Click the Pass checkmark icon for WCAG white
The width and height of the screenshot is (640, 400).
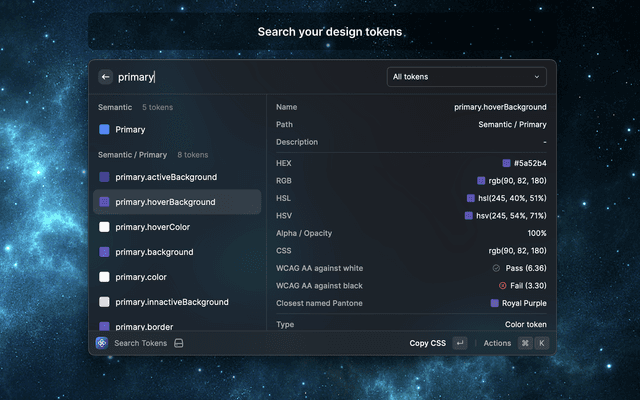tap(496, 268)
